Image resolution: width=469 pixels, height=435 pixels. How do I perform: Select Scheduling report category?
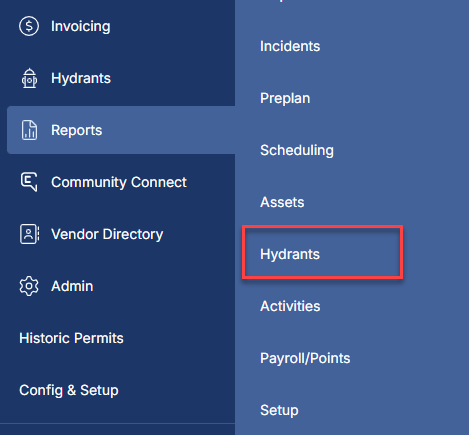click(297, 150)
